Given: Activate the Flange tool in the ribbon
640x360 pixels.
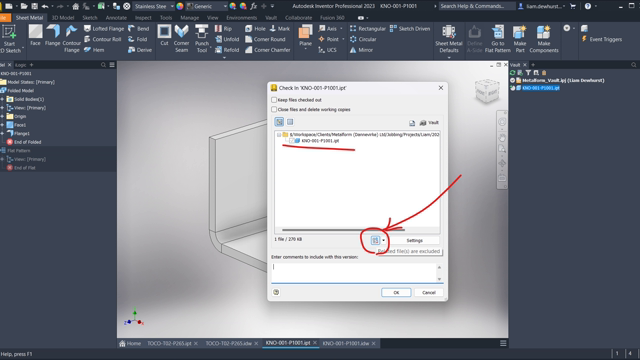Looking at the screenshot, I should 53,35.
